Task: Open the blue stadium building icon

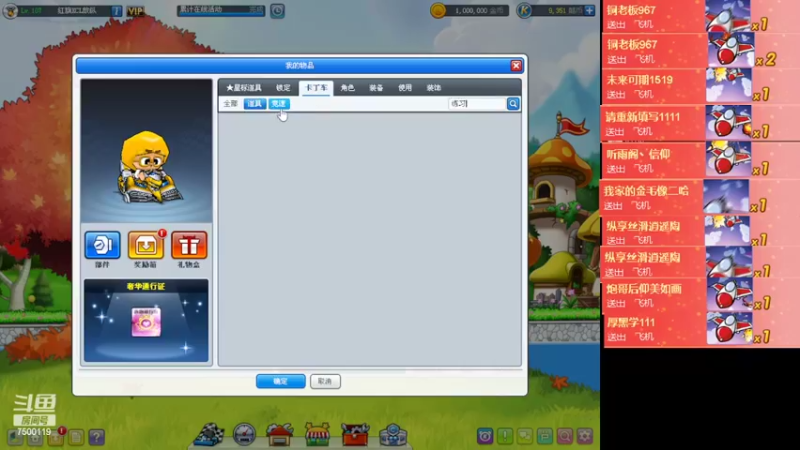Action: pyautogui.click(x=393, y=435)
